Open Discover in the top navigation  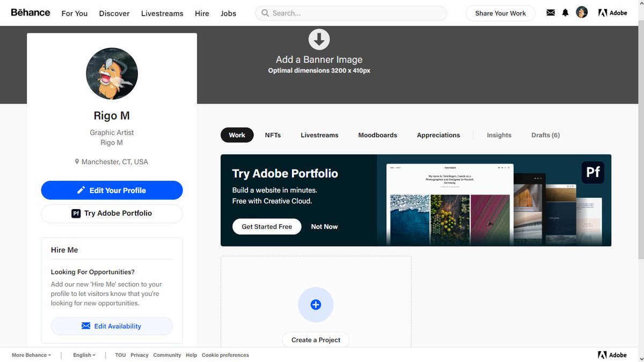114,13
